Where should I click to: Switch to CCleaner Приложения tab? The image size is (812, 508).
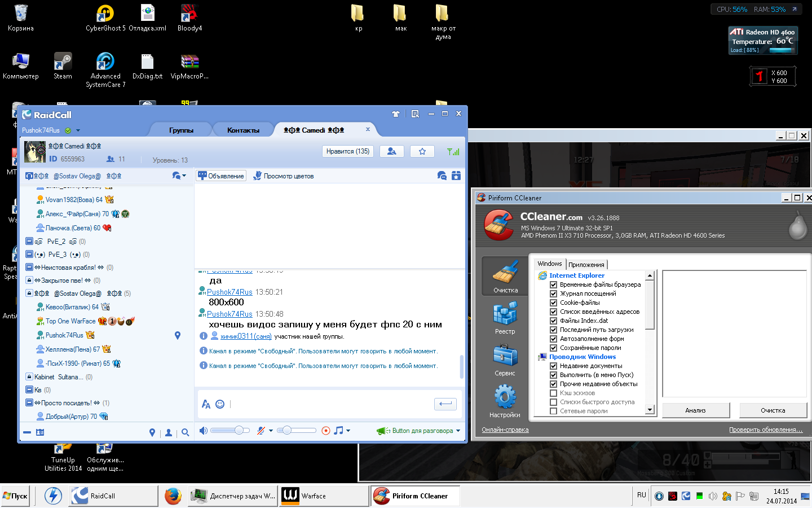(586, 265)
